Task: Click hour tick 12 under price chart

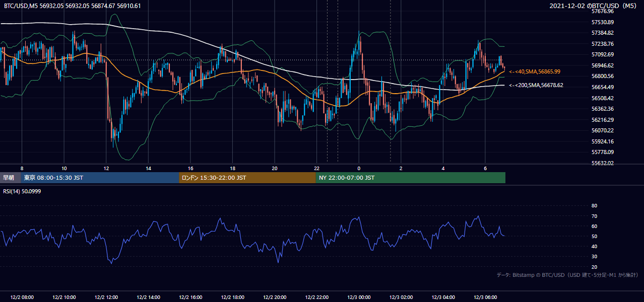Action: tap(106, 168)
